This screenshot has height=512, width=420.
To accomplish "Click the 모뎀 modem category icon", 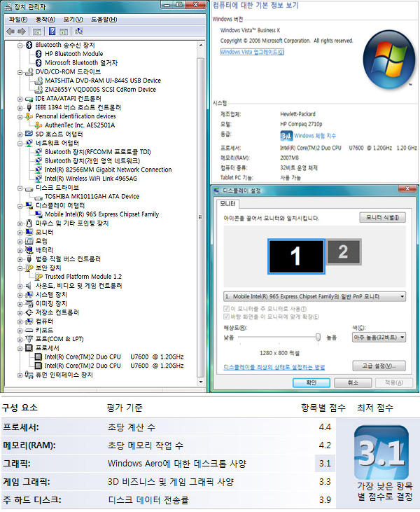I will [29, 241].
